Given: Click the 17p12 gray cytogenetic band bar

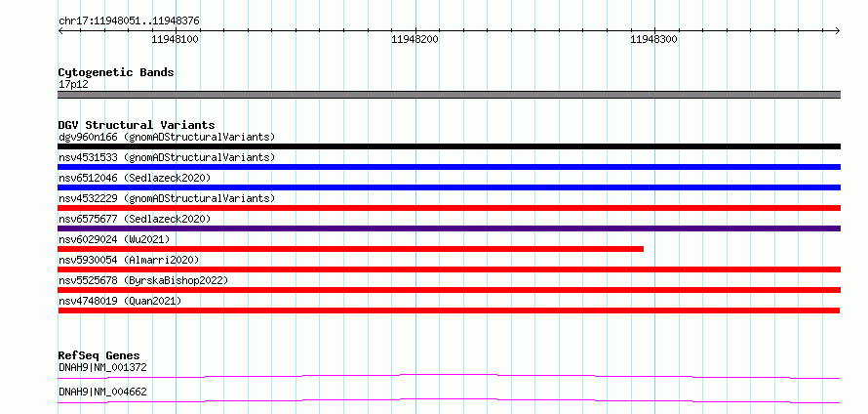Looking at the screenshot, I should [x=449, y=95].
